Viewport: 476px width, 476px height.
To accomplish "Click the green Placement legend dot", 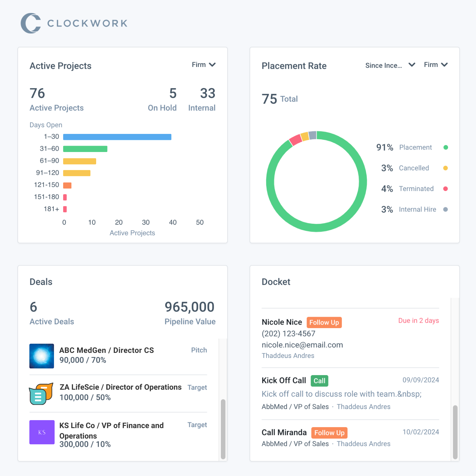I will (x=446, y=147).
